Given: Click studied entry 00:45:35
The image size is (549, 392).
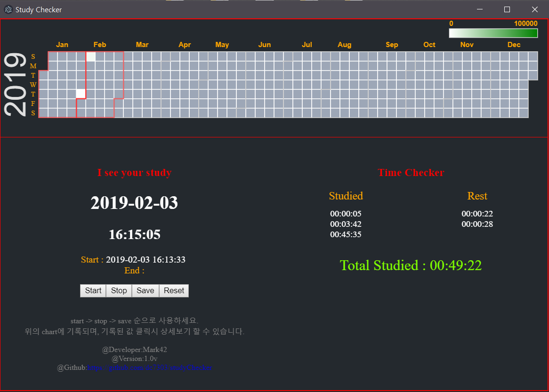Looking at the screenshot, I should (x=346, y=234).
